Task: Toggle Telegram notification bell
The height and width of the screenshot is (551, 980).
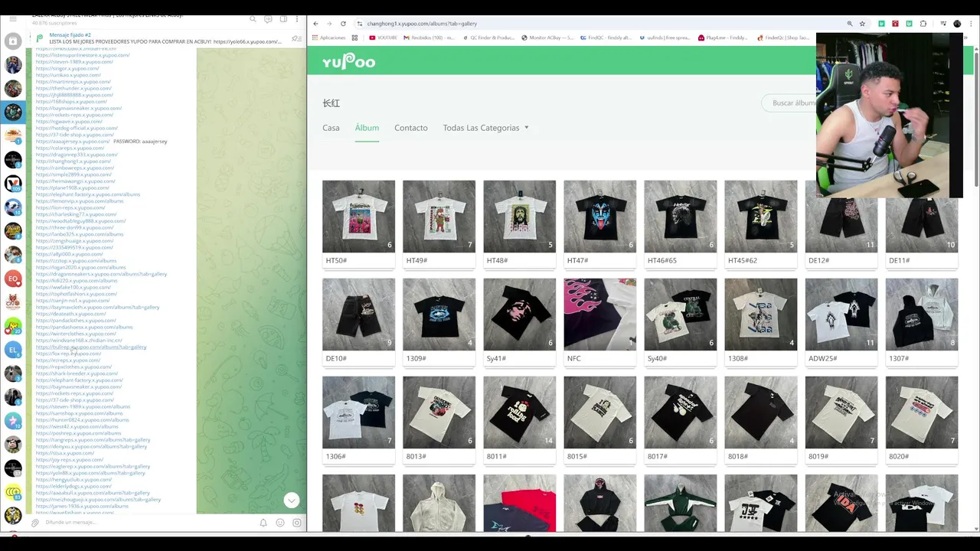Action: (263, 523)
